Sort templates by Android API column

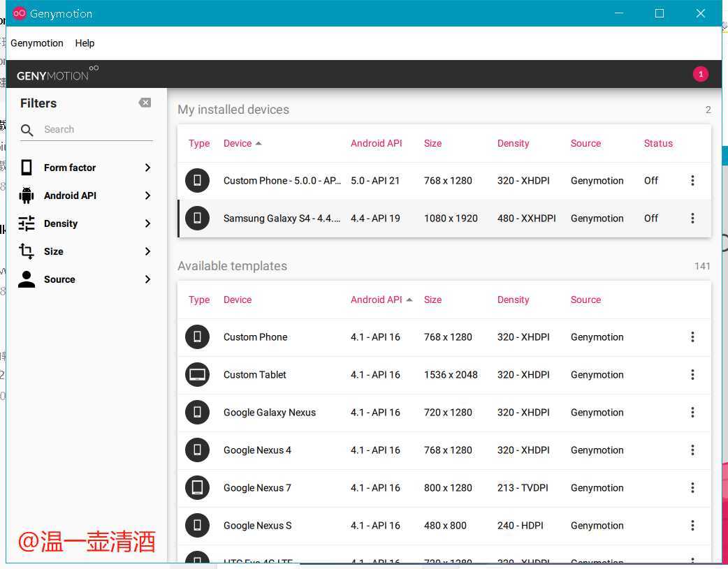(381, 300)
